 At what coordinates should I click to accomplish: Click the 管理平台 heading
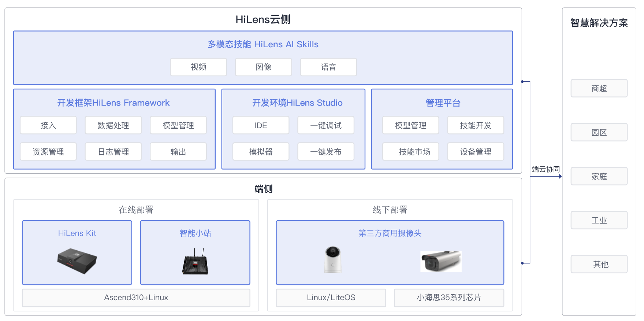[x=443, y=103]
